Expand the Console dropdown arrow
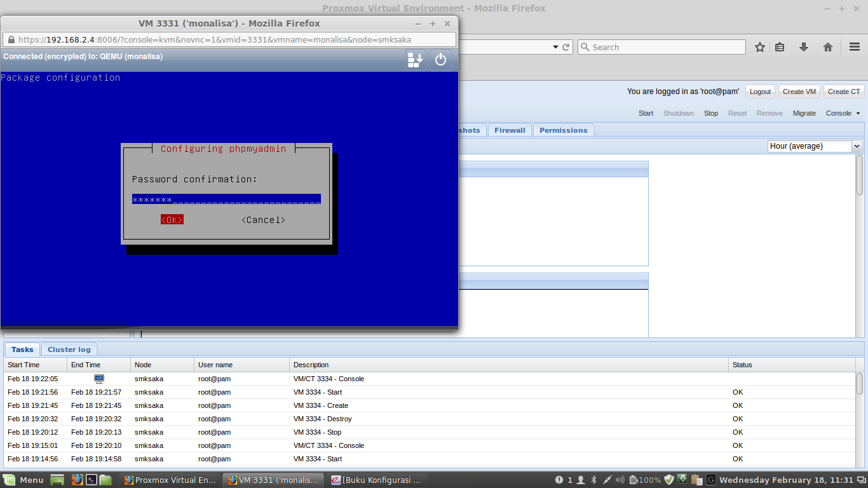The width and height of the screenshot is (868, 488). point(858,113)
